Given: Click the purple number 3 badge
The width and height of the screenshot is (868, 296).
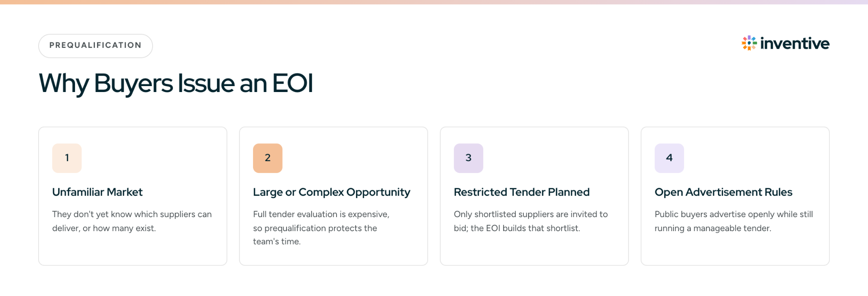Looking at the screenshot, I should (468, 158).
